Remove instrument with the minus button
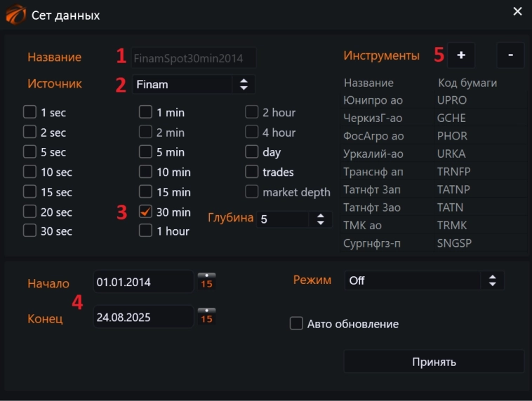This screenshot has width=532, height=401. (510, 55)
